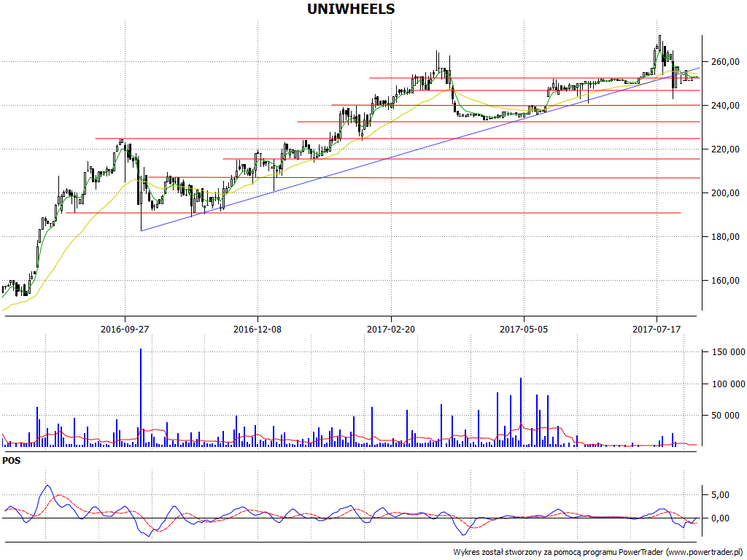
Task: Click the 220,00 price axis label
Action: coord(726,149)
